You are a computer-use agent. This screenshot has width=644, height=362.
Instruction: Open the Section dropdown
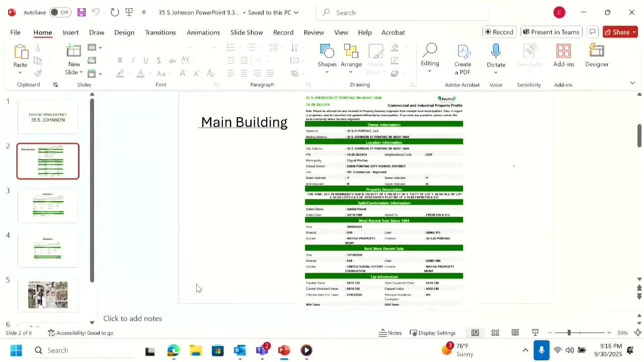pyautogui.click(x=95, y=73)
